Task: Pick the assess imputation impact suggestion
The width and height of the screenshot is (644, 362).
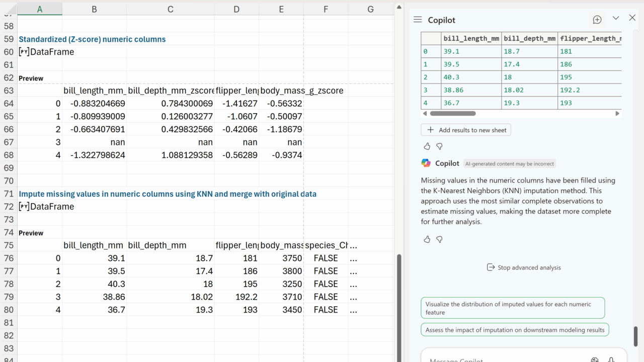Action: 515,330
